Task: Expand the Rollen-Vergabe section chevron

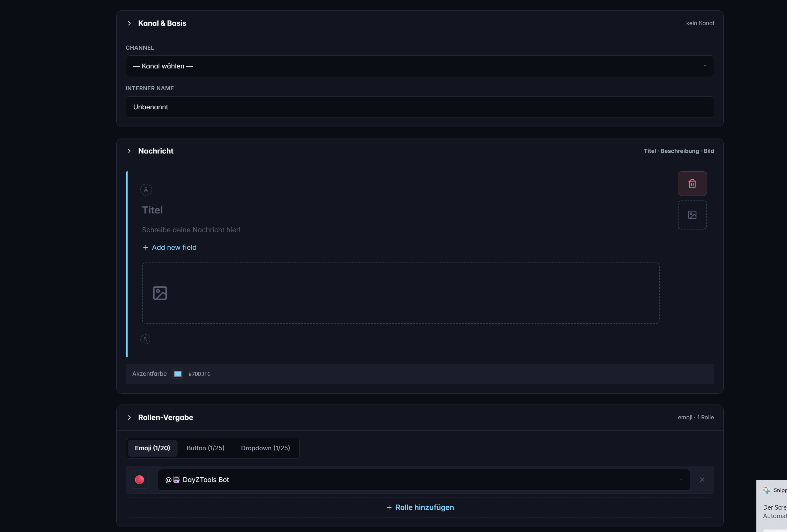Action: pyautogui.click(x=129, y=417)
